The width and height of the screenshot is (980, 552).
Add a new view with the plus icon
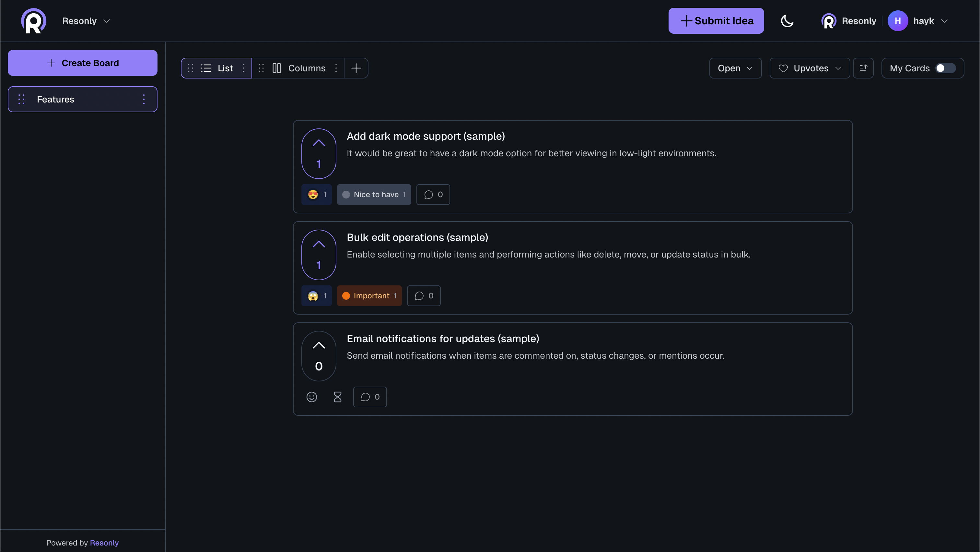[x=356, y=68]
